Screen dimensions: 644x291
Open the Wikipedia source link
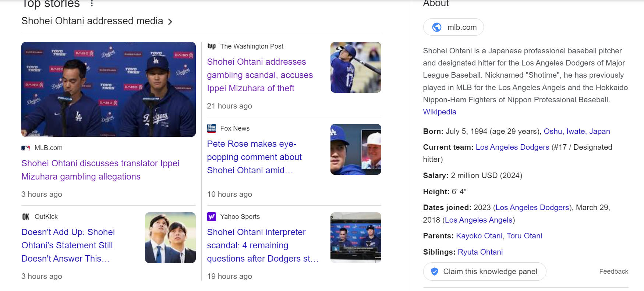pos(439,112)
